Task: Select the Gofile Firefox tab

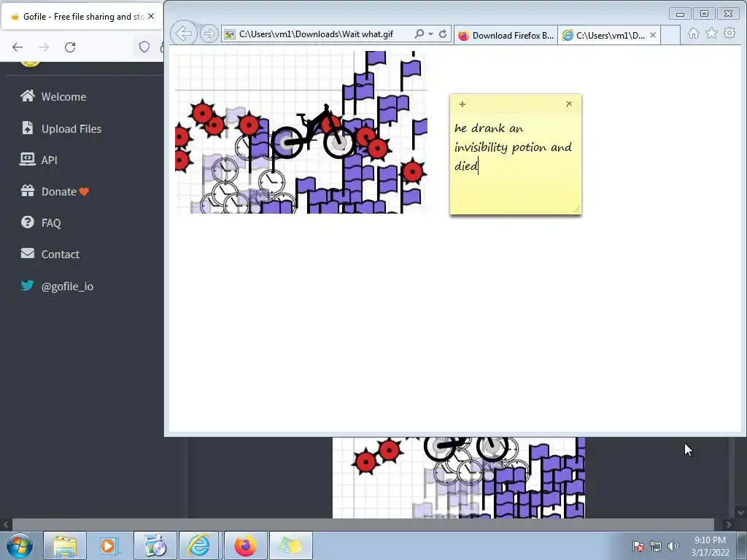Action: [82, 17]
